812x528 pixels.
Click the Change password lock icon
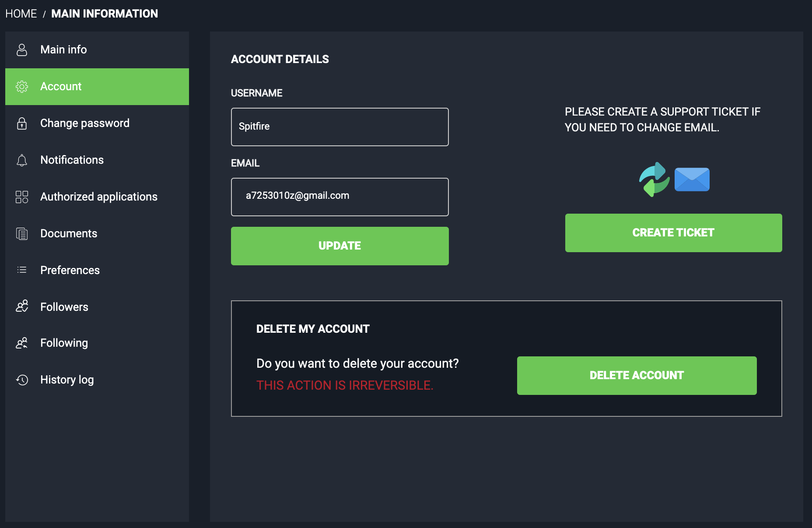tap(22, 123)
